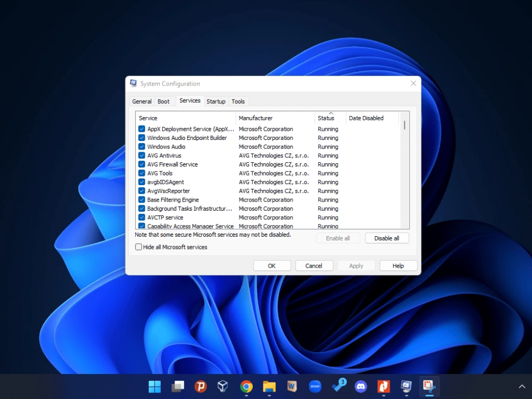Open Discord from the taskbar
Viewport: 532px width, 399px height.
[361, 386]
